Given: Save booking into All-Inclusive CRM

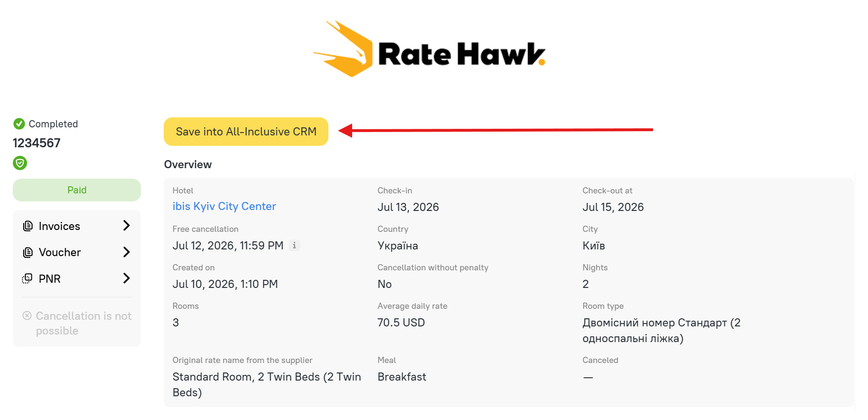Looking at the screenshot, I should [246, 132].
